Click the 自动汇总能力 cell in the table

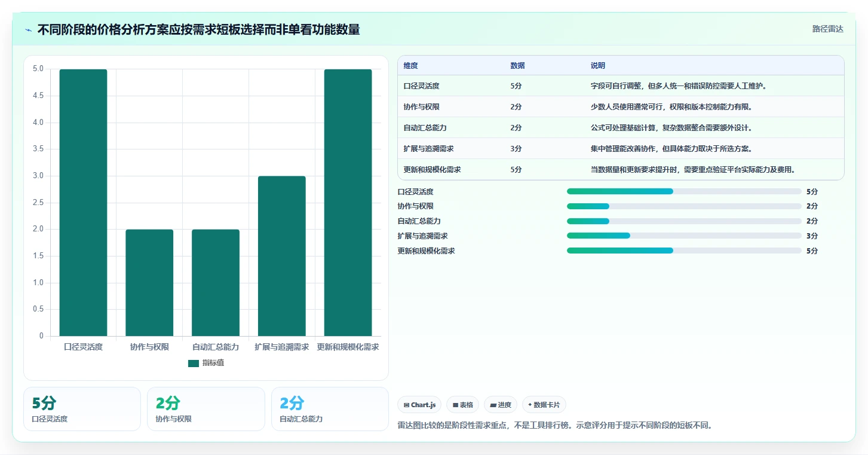click(425, 128)
